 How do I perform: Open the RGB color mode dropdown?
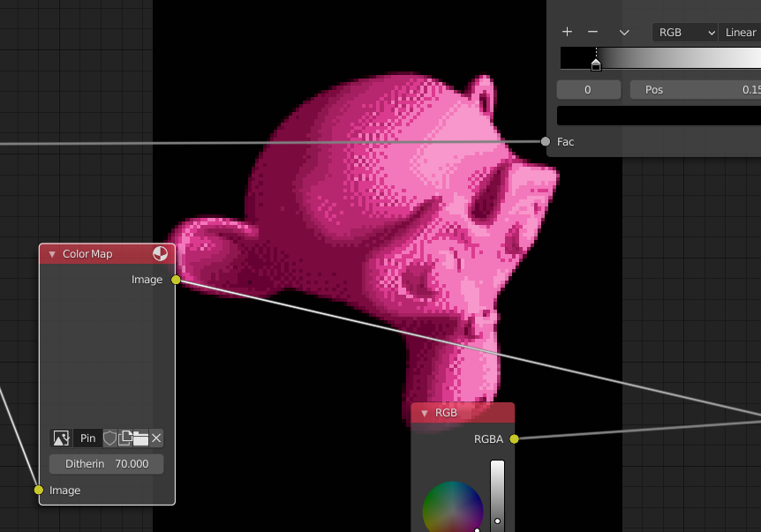pyautogui.click(x=685, y=33)
